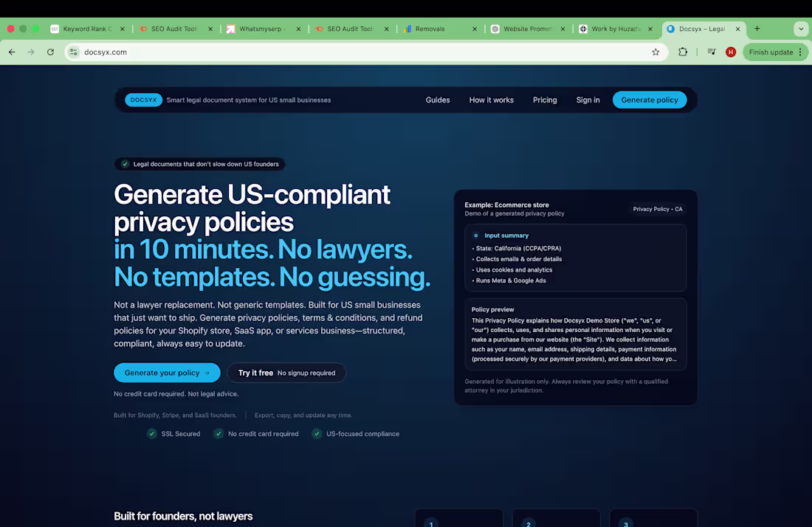Screen dimensions: 812x527
Task: Open the Chrome profile avatar
Action: [730, 52]
